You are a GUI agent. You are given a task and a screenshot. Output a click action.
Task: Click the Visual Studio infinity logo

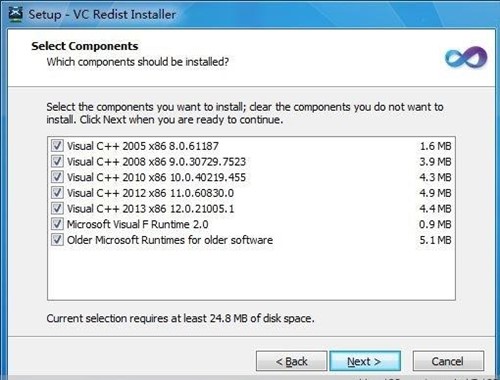[x=466, y=57]
